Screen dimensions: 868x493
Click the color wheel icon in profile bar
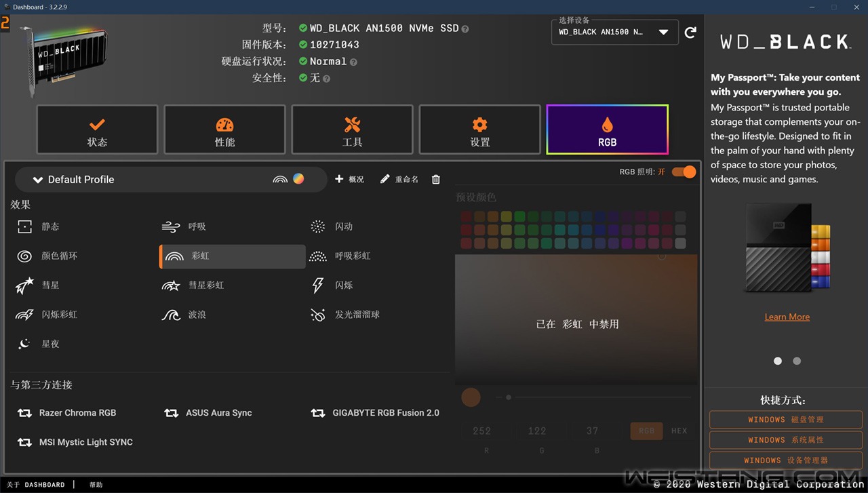click(x=298, y=179)
